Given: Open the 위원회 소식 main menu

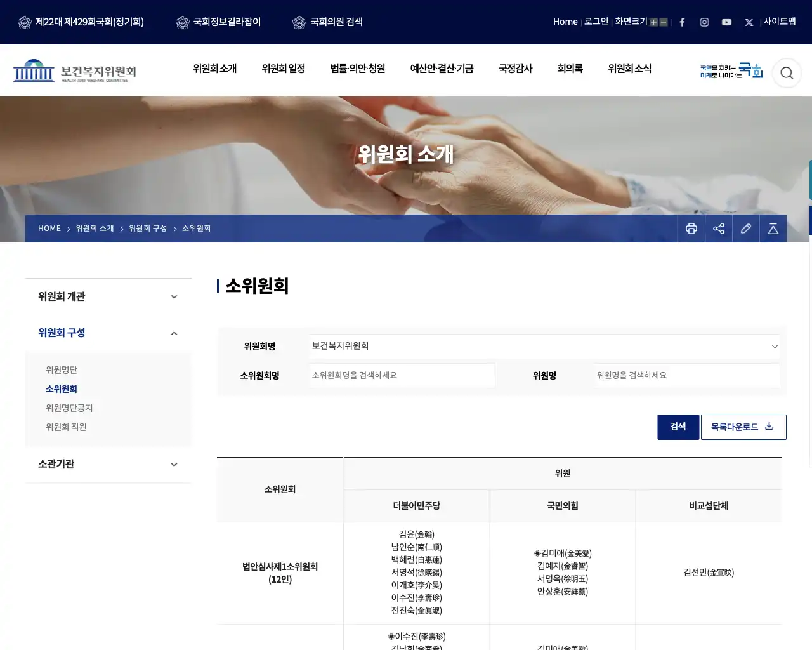Looking at the screenshot, I should pyautogui.click(x=630, y=69).
